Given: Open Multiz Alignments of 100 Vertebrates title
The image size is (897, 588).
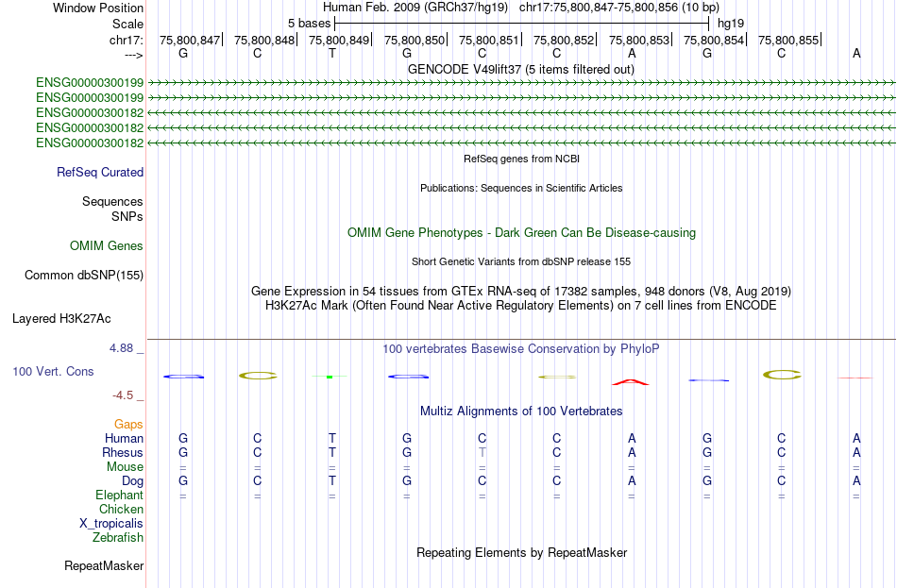Looking at the screenshot, I should click(521, 412).
